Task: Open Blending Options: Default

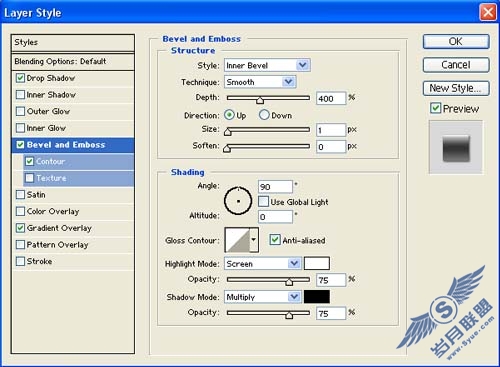Action: pos(73,62)
